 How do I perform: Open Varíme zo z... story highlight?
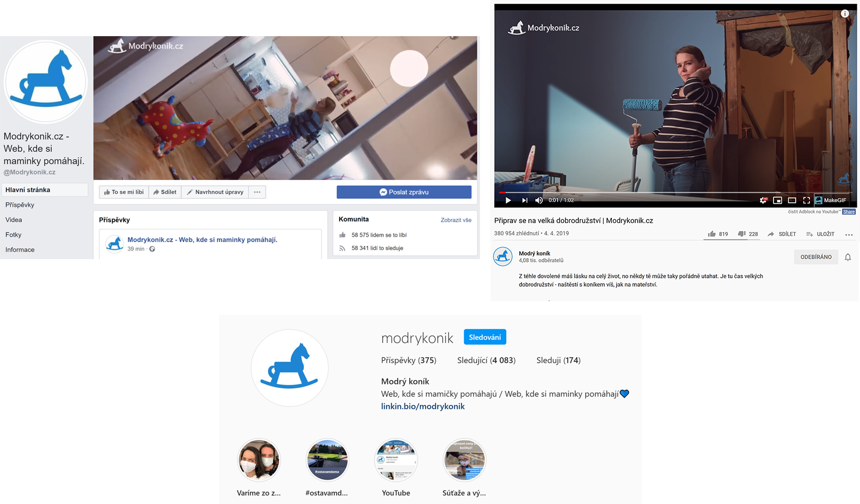(x=259, y=460)
